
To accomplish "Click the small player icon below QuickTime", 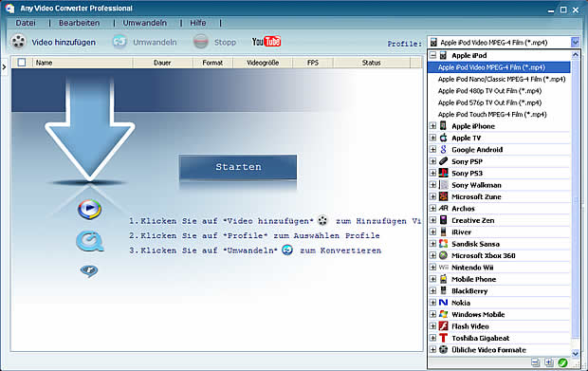I will coord(89,270).
